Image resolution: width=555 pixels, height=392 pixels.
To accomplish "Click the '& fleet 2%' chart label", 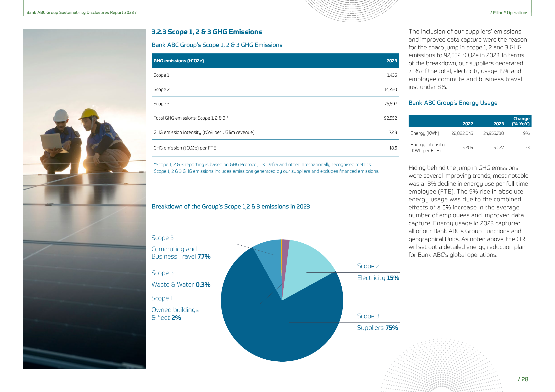I will point(166,318).
